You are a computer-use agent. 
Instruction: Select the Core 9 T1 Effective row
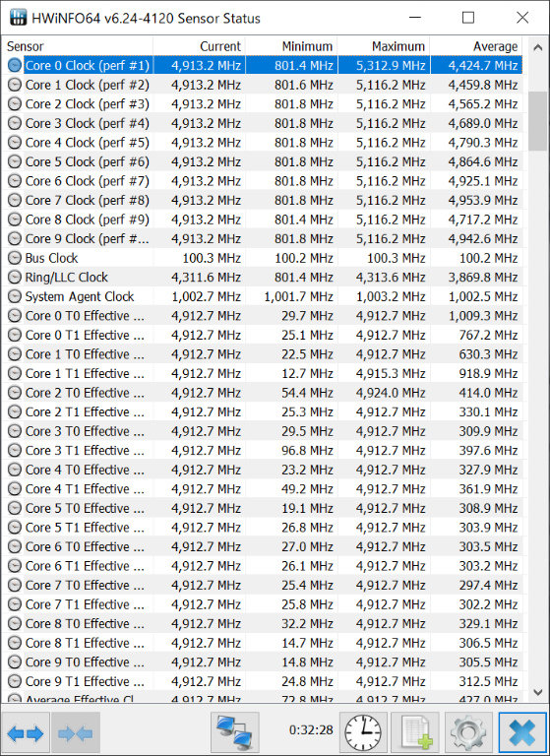pyautogui.click(x=264, y=681)
